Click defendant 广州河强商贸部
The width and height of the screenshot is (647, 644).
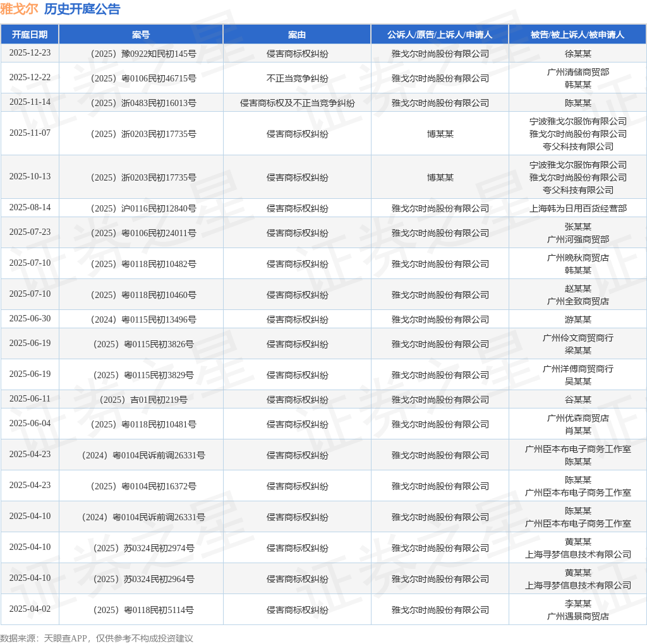click(x=577, y=239)
